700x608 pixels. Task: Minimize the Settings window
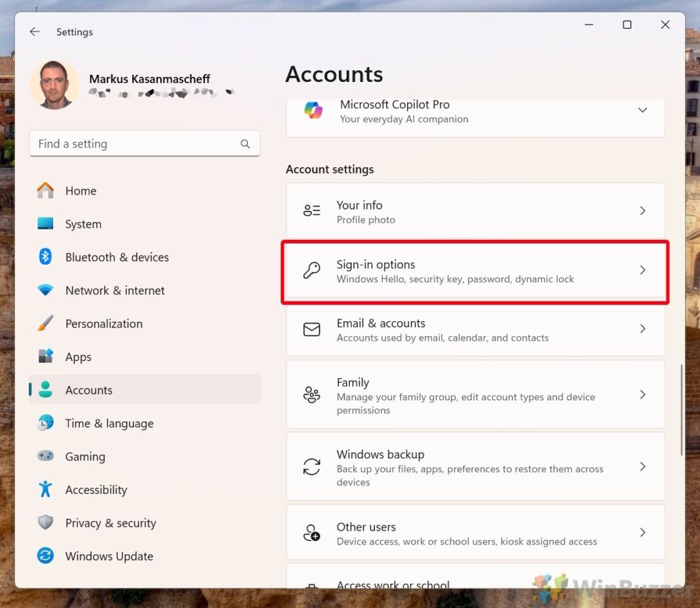[x=589, y=24]
